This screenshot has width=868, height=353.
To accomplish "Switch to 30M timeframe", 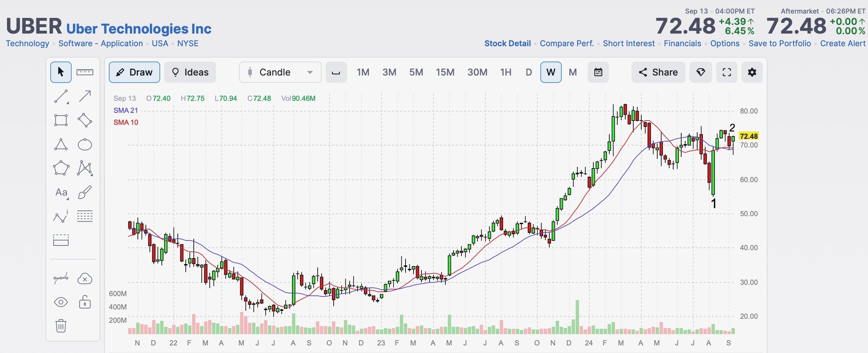I will 477,72.
